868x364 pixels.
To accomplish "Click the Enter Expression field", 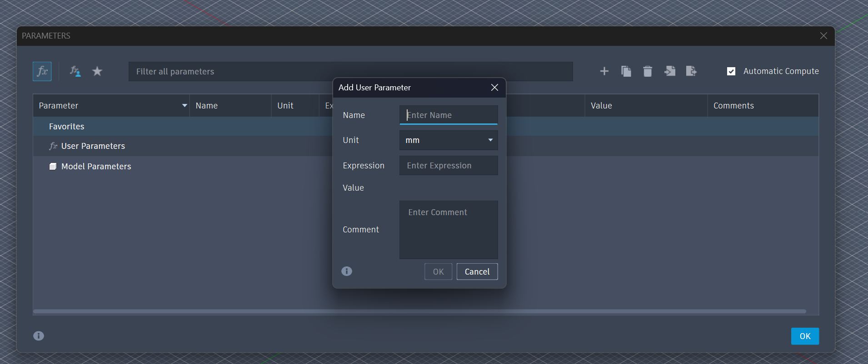I will tap(449, 166).
